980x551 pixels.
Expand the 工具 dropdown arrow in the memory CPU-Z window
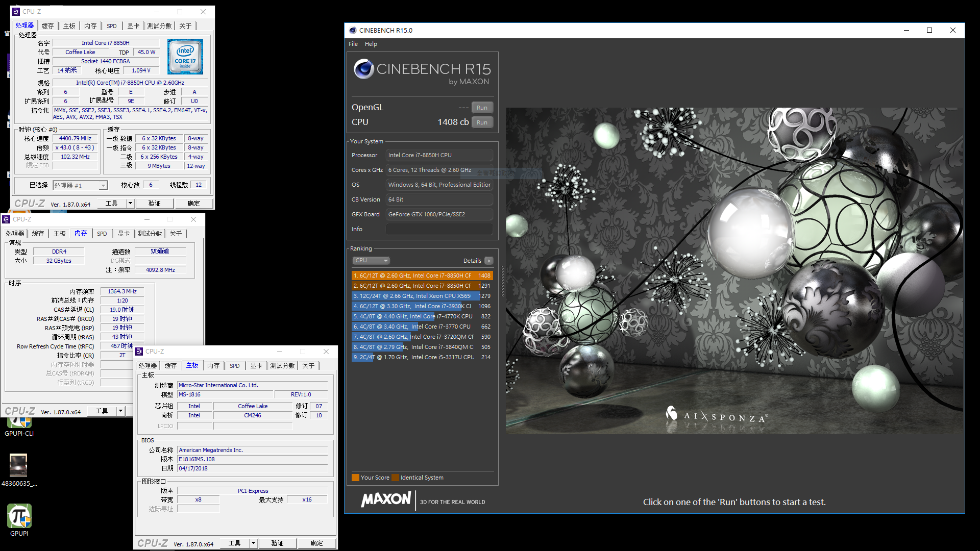[120, 411]
